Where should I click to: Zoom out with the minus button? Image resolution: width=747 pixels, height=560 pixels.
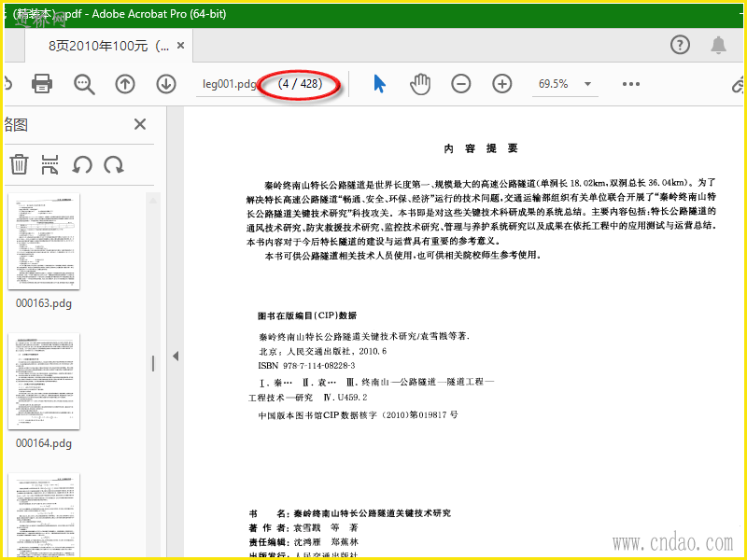pos(461,84)
